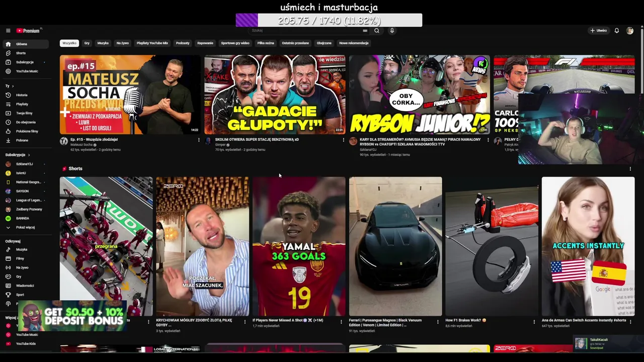This screenshot has height=362, width=644.
Task: Select the Na żywo filter chip
Action: pyautogui.click(x=123, y=43)
